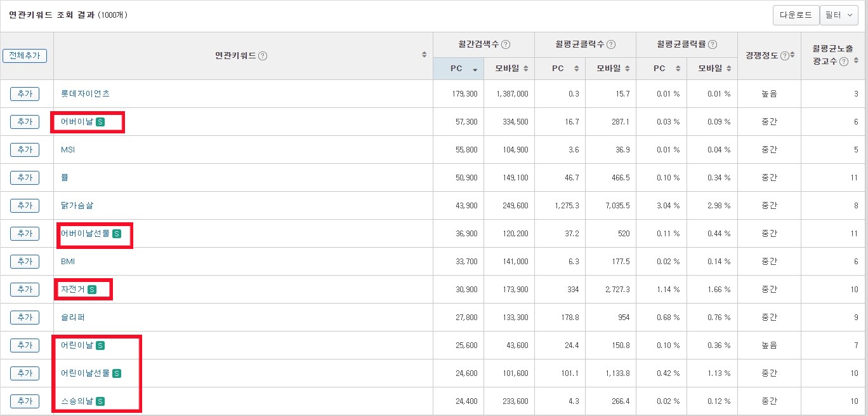The height and width of the screenshot is (416, 868).
Task: Open help for the 경쟁정도 column
Action: coord(784,56)
